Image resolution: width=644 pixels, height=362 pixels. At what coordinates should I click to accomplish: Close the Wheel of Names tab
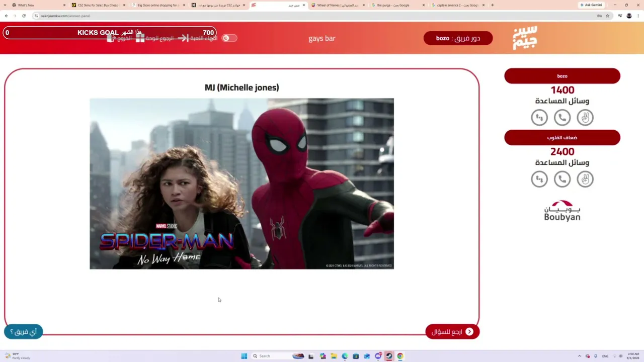(x=363, y=5)
